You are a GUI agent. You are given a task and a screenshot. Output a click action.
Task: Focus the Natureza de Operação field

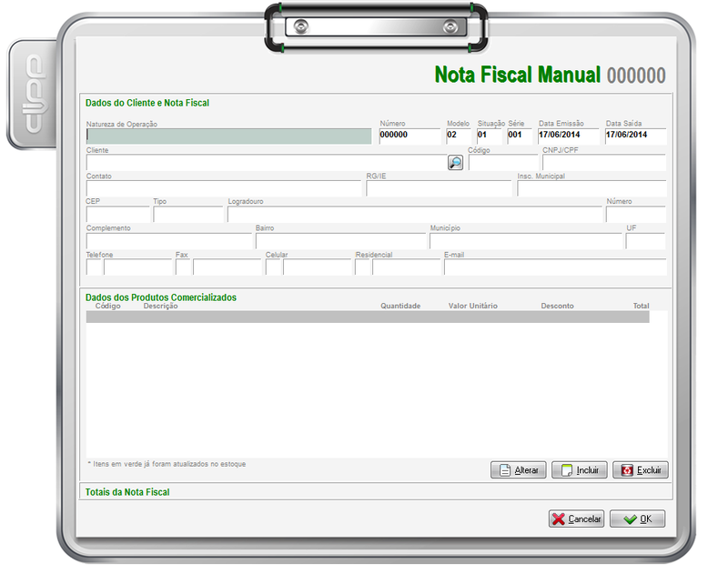[x=228, y=136]
